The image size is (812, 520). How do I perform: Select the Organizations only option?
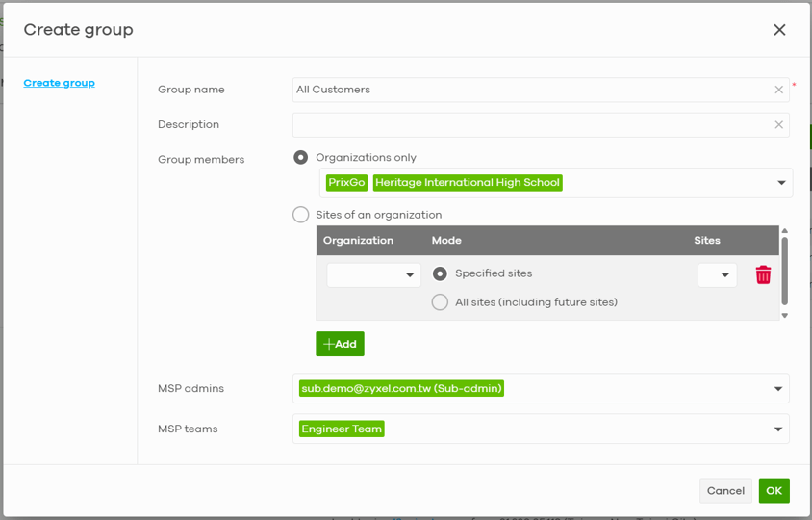pos(301,158)
